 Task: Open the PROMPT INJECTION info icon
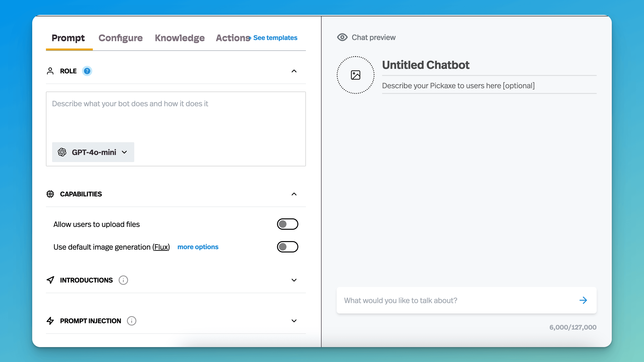131,321
